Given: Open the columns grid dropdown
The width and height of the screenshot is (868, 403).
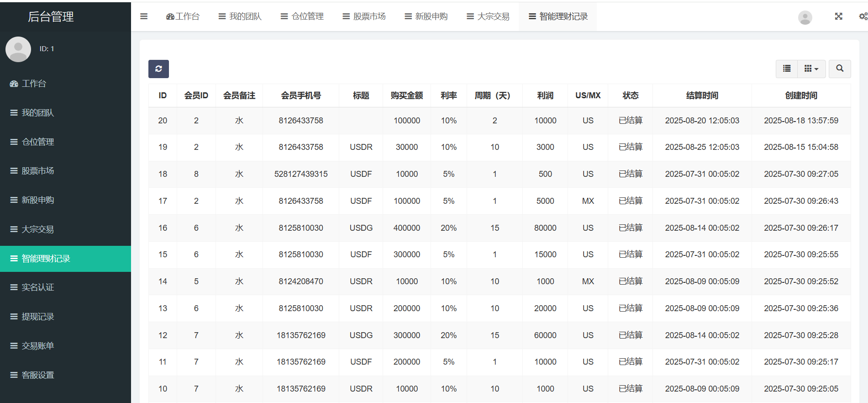Looking at the screenshot, I should point(811,69).
